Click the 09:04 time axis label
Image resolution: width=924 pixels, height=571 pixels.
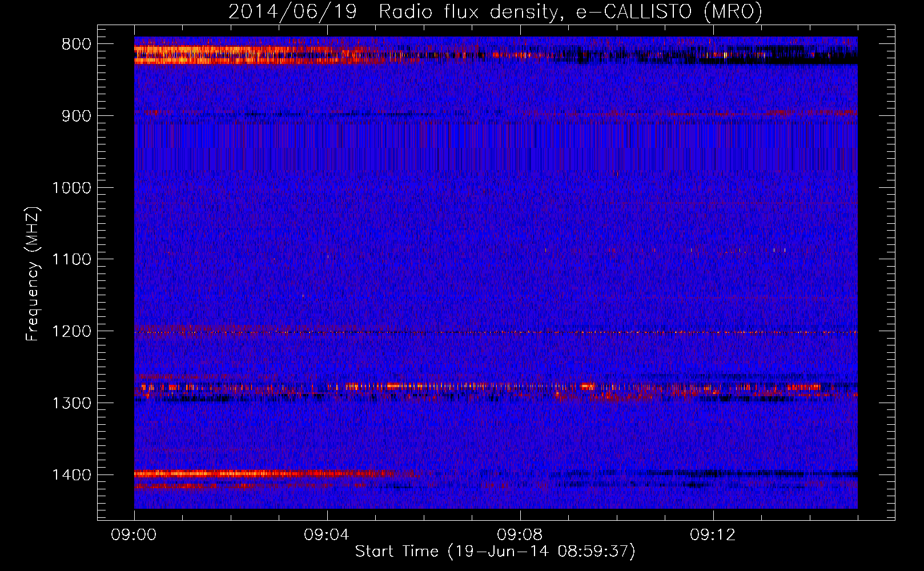pyautogui.click(x=327, y=535)
